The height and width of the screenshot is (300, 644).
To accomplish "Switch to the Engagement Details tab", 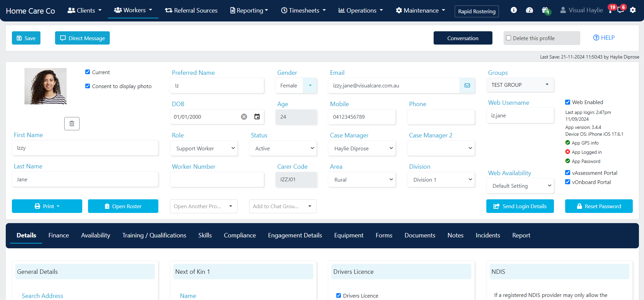I will pos(295,235).
